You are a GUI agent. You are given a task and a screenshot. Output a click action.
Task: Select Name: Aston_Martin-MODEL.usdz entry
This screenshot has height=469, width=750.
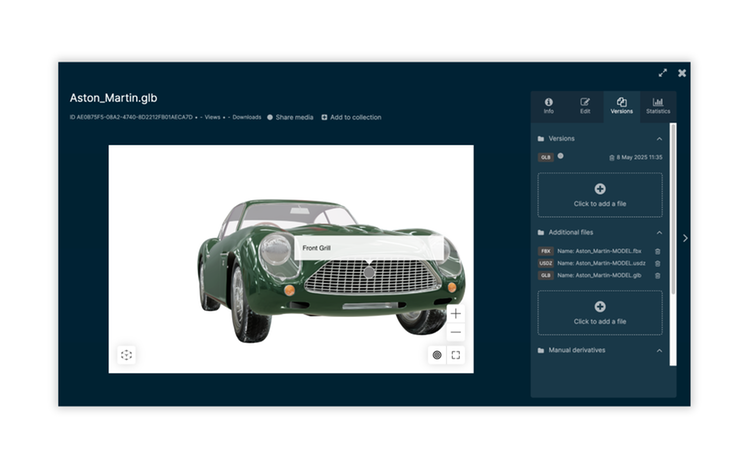[601, 263]
